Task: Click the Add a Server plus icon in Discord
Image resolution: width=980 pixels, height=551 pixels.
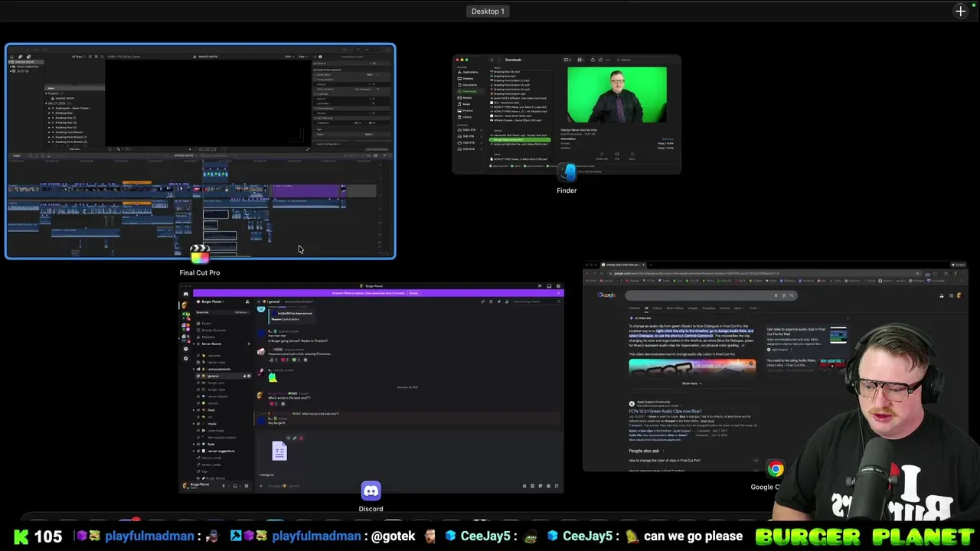Action: (186, 348)
